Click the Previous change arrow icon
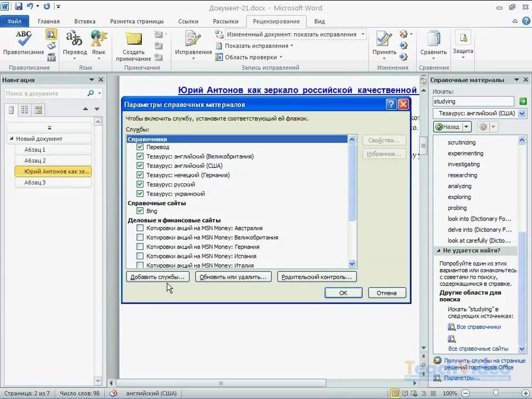This screenshot has width=532, height=399. (403, 45)
